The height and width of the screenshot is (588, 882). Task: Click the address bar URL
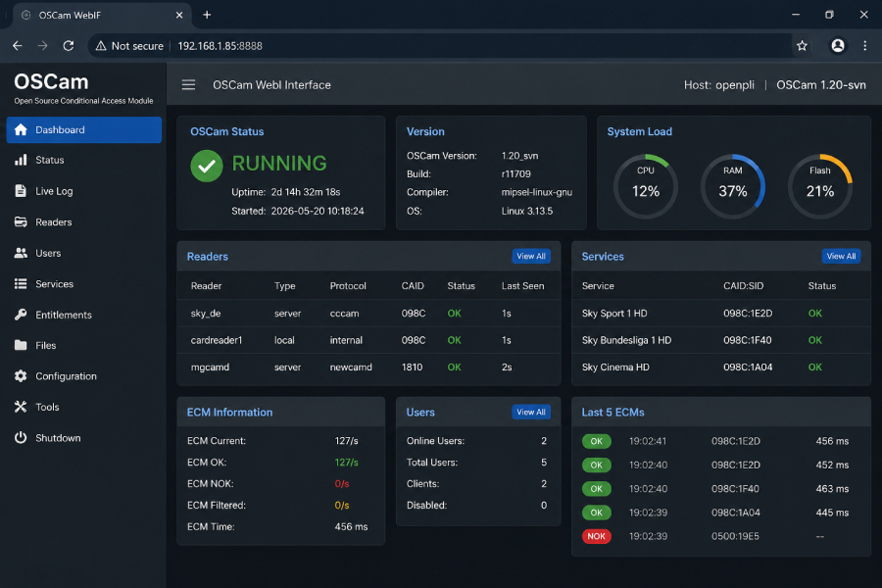pos(220,46)
